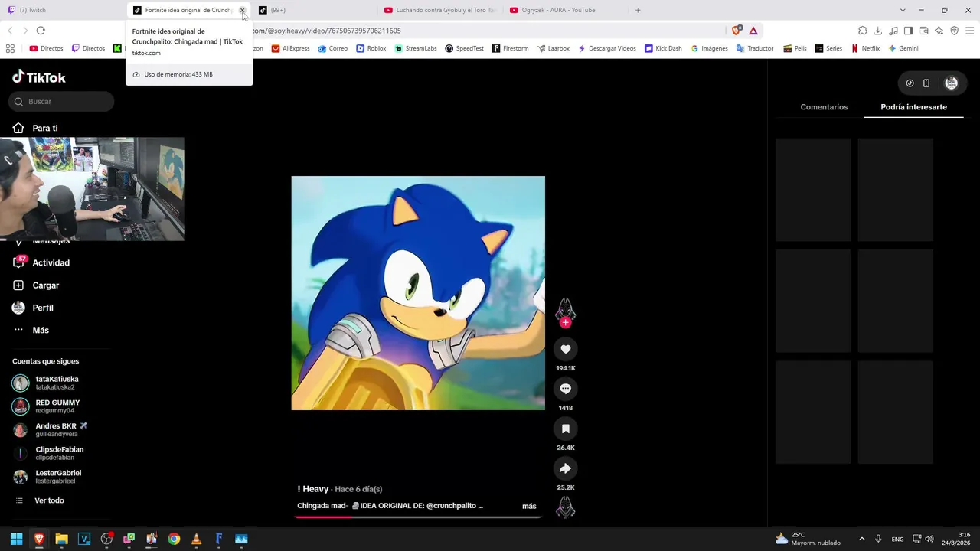Share the video using the arrow icon

565,468
